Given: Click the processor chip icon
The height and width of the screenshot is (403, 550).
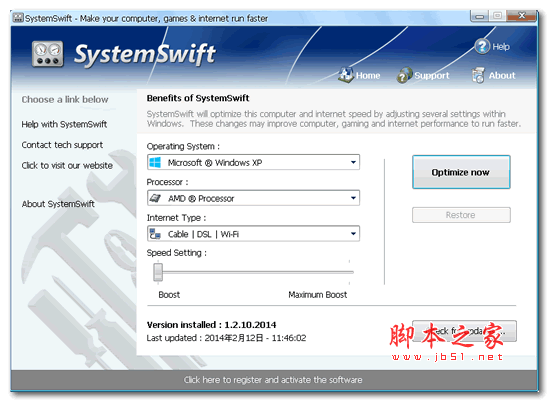Looking at the screenshot, I should pyautogui.click(x=155, y=198).
